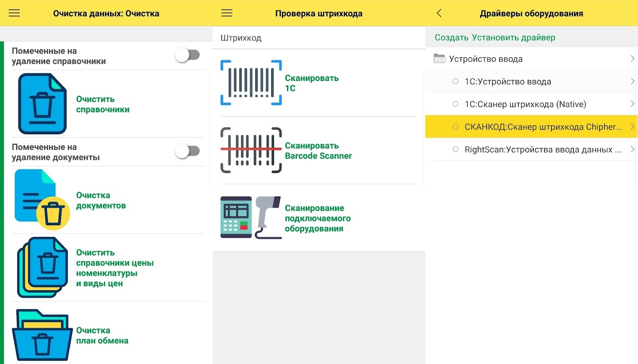Click cash register and scanner equipment icon
Image resolution: width=638 pixels, height=364 pixels.
[251, 218]
